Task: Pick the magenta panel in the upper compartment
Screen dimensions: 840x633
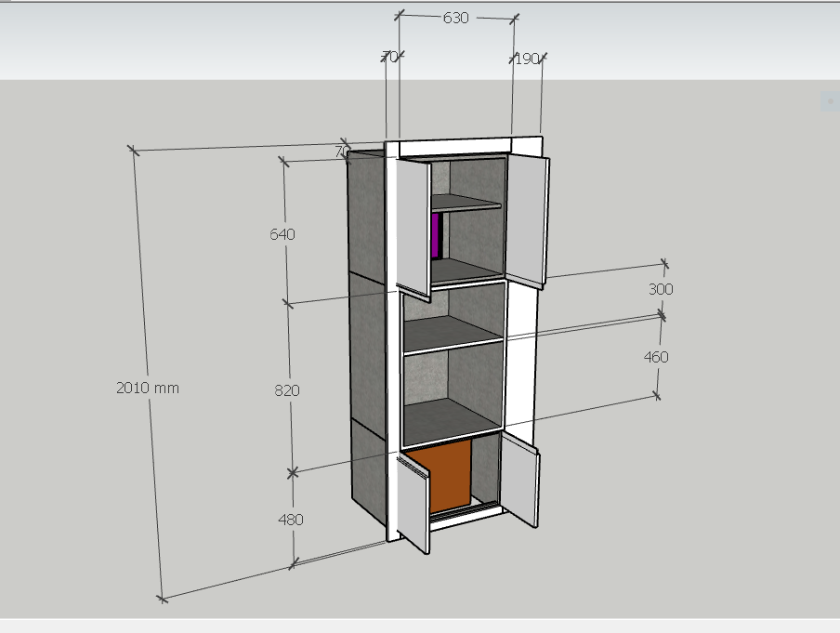Action: coord(436,236)
